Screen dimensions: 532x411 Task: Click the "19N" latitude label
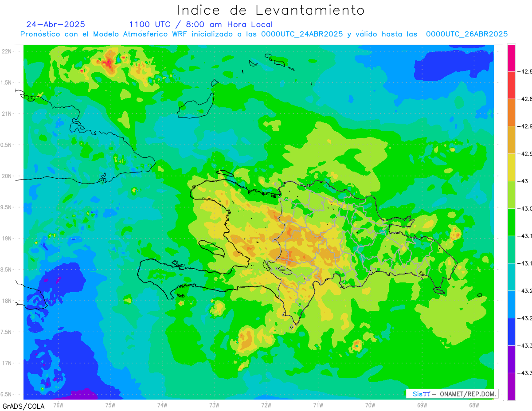7,239
